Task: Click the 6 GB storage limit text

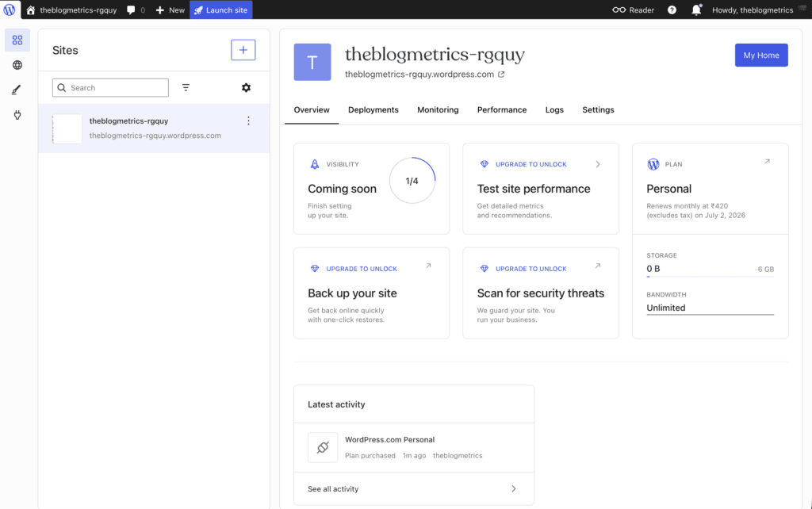Action: [x=766, y=270]
